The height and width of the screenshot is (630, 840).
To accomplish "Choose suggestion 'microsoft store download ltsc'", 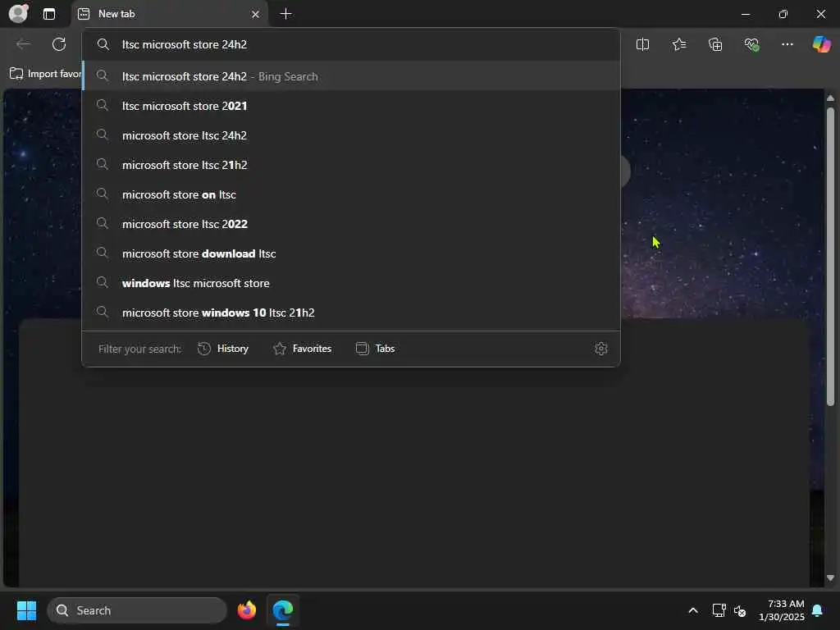I will tap(351, 253).
